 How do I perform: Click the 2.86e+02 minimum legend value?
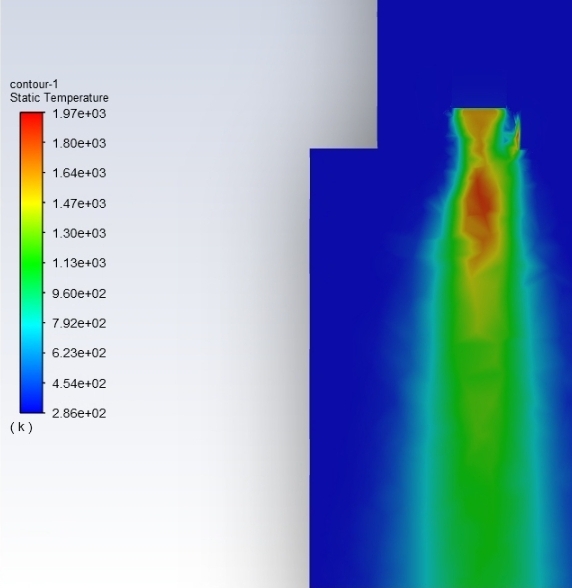coord(79,413)
